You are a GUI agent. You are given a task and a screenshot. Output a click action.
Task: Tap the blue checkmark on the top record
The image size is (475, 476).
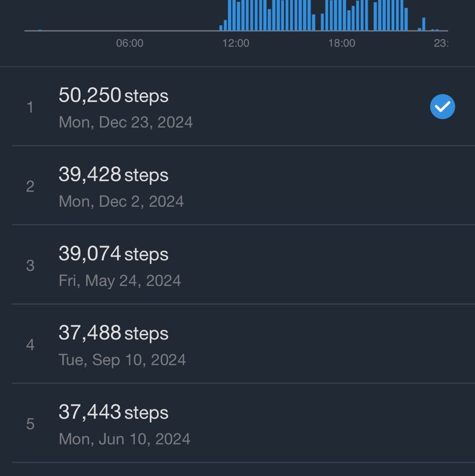[x=442, y=107]
